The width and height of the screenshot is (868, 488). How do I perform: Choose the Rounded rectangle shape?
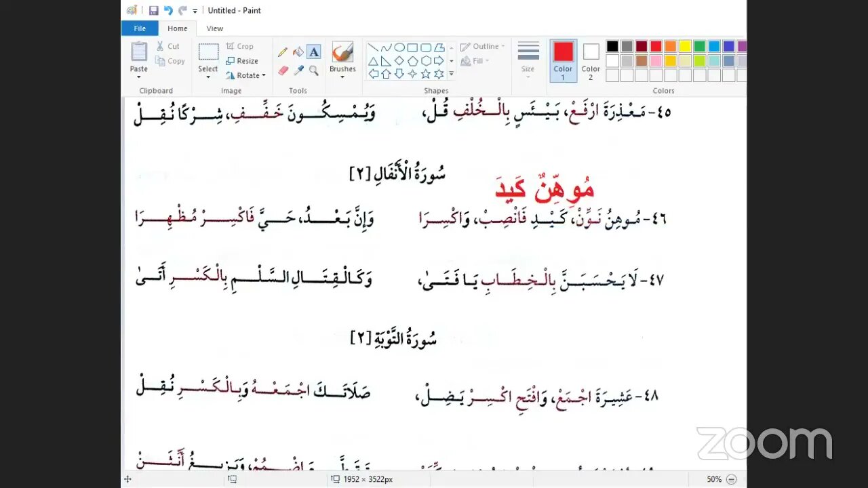(426, 47)
